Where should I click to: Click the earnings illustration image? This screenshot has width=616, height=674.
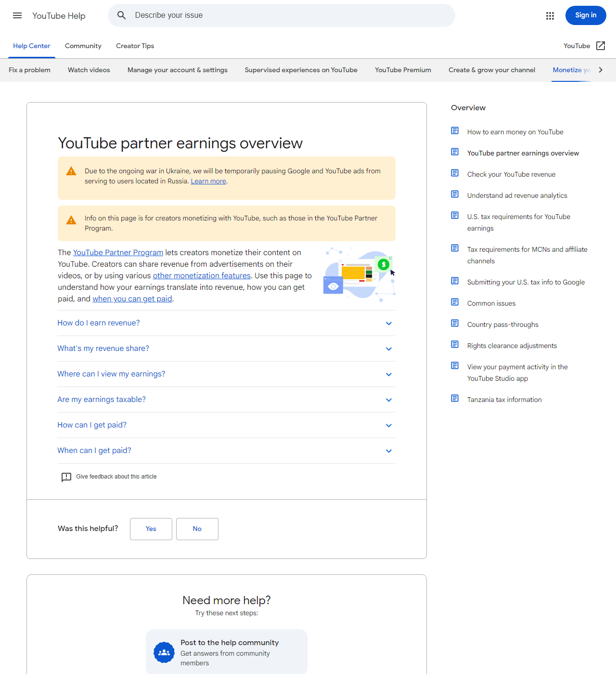[x=359, y=274]
